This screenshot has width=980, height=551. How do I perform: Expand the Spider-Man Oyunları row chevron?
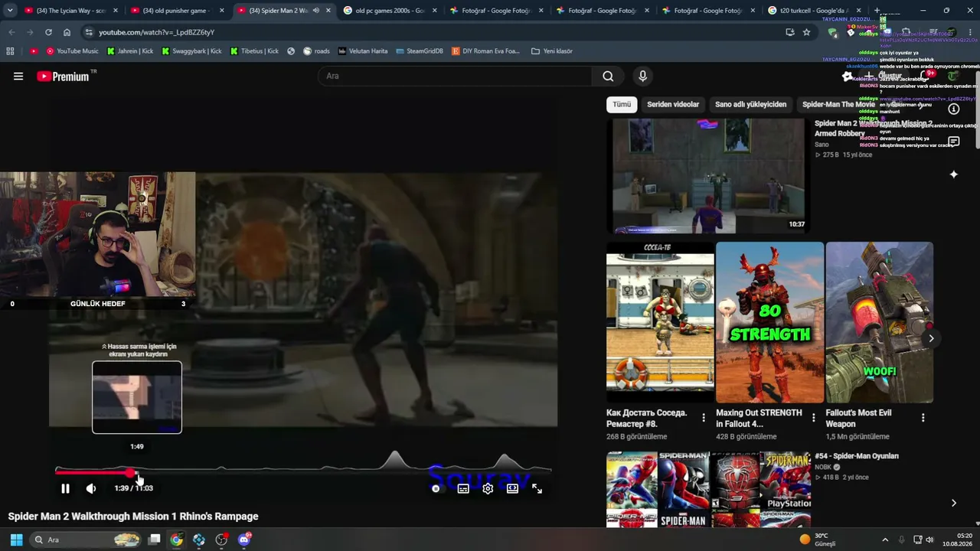pos(953,503)
